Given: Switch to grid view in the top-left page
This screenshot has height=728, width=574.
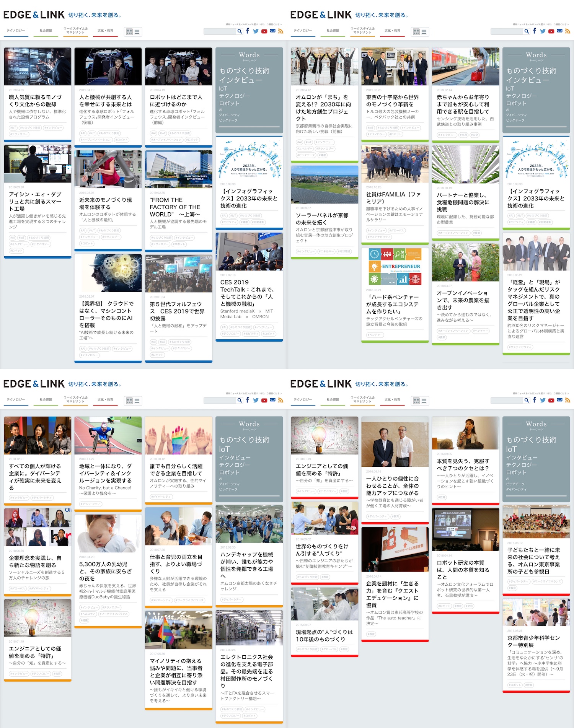Looking at the screenshot, I should [x=129, y=32].
